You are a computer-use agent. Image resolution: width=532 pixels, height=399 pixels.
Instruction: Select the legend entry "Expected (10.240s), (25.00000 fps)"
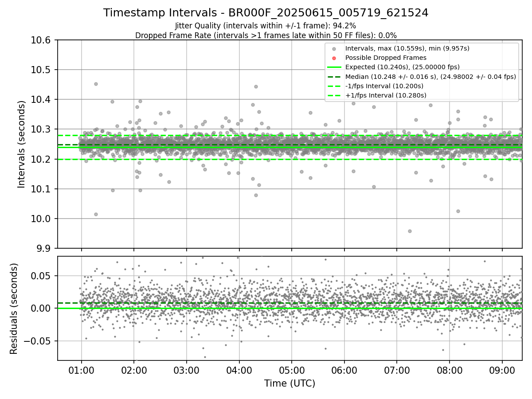pos(402,67)
